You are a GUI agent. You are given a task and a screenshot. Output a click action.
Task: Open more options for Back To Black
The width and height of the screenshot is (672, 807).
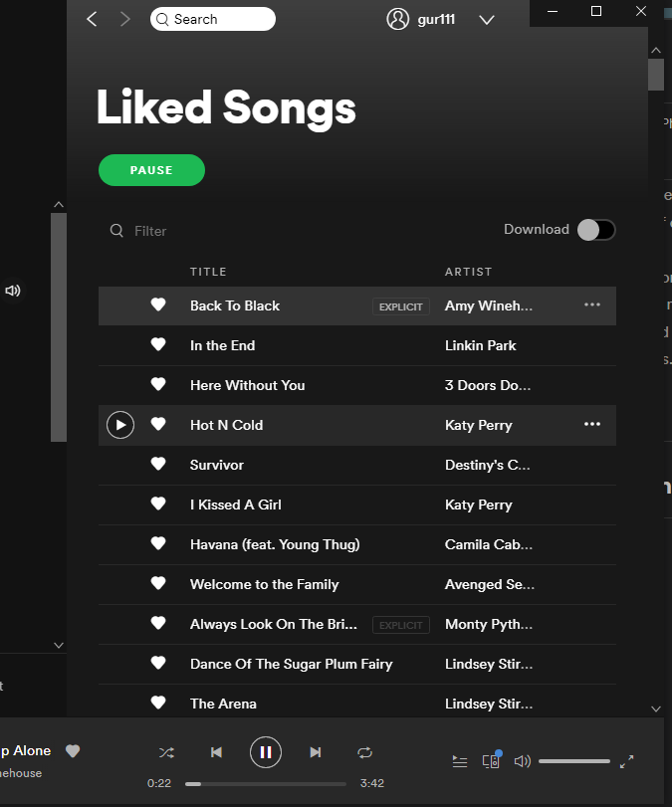pos(592,305)
